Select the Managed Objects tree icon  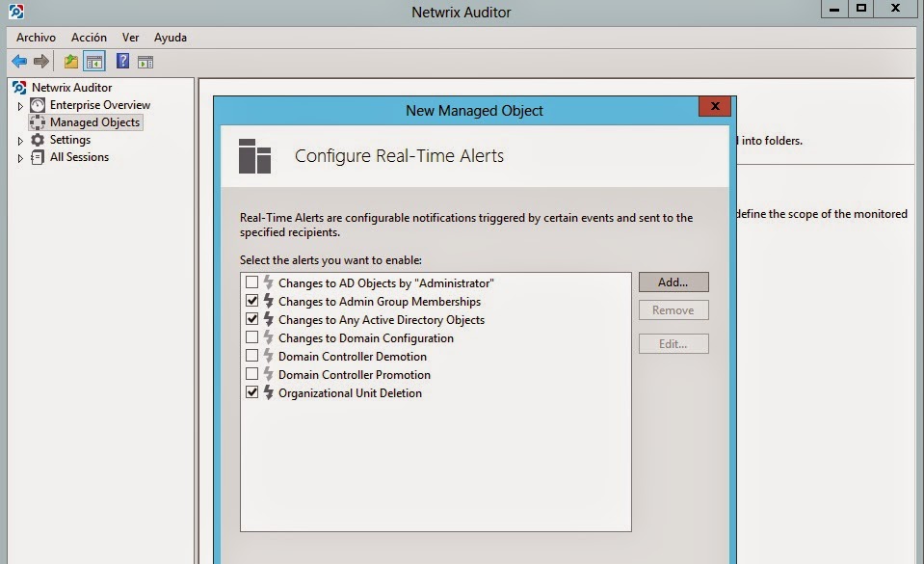point(38,122)
